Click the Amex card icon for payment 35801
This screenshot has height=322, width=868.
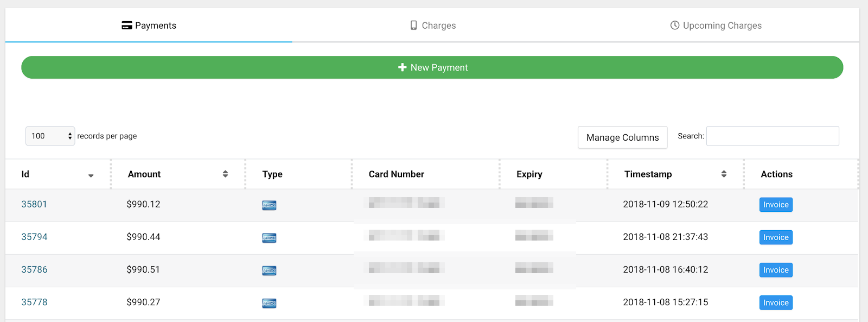269,205
